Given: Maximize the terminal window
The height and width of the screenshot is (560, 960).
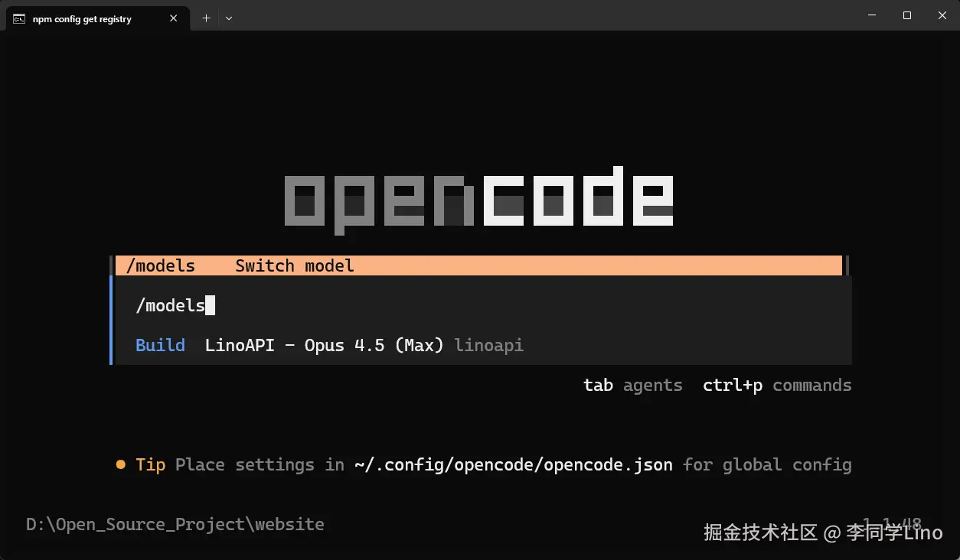Looking at the screenshot, I should click(906, 15).
